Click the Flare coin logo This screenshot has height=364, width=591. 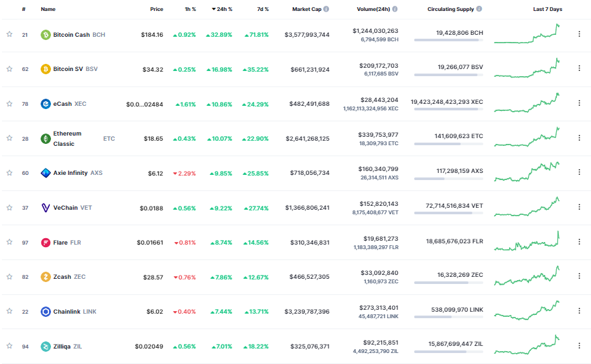[x=46, y=242]
